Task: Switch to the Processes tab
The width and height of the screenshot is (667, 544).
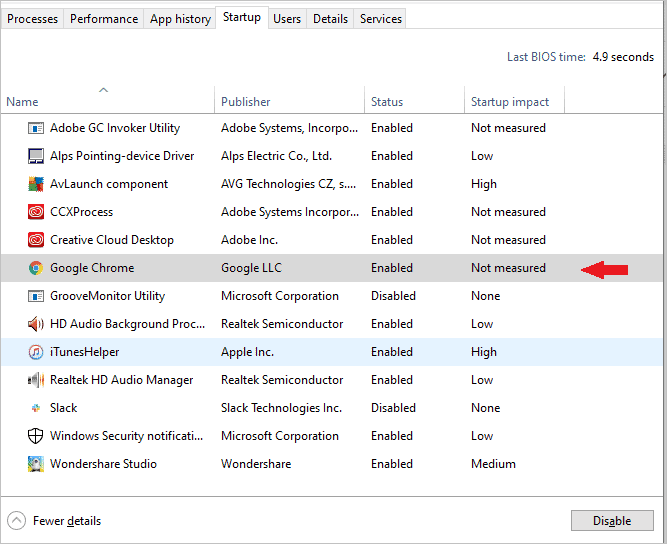Action: [x=32, y=19]
